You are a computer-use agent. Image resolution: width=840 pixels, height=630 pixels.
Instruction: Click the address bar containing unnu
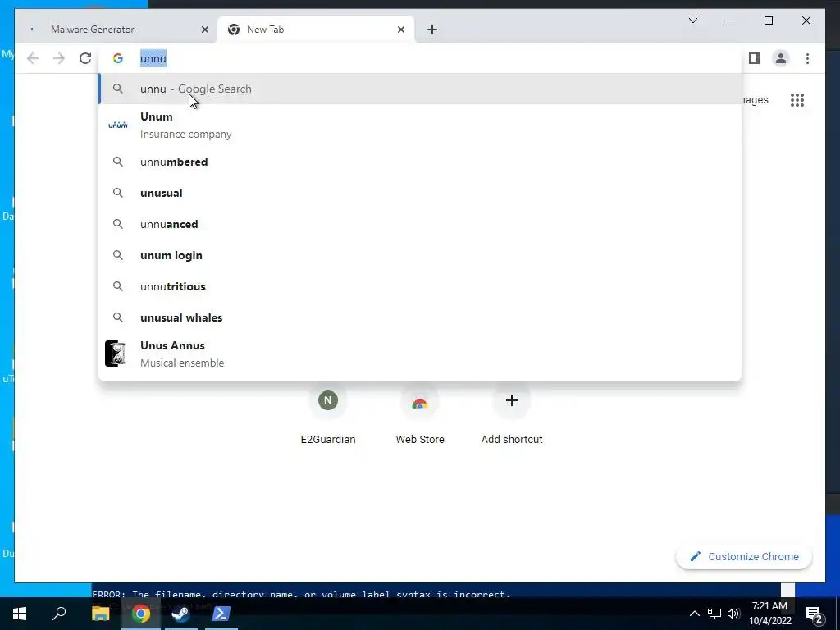coord(420,58)
